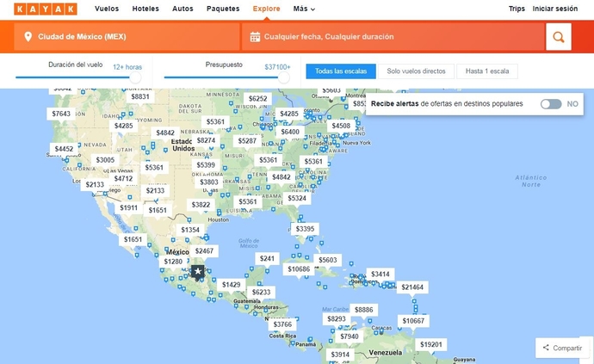Click the star marker on Mexico City
The width and height of the screenshot is (594, 364).
pyautogui.click(x=198, y=271)
